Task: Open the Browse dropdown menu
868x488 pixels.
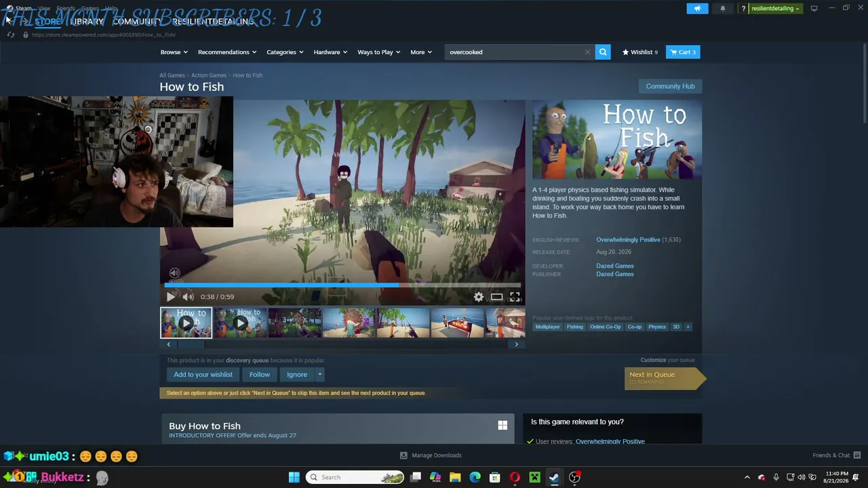Action: click(x=175, y=52)
